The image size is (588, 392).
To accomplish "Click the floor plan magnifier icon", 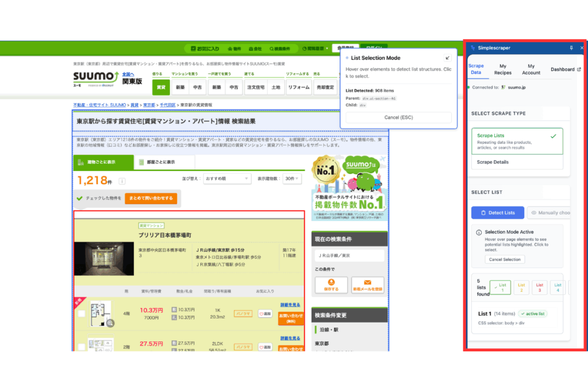I will coord(110,323).
